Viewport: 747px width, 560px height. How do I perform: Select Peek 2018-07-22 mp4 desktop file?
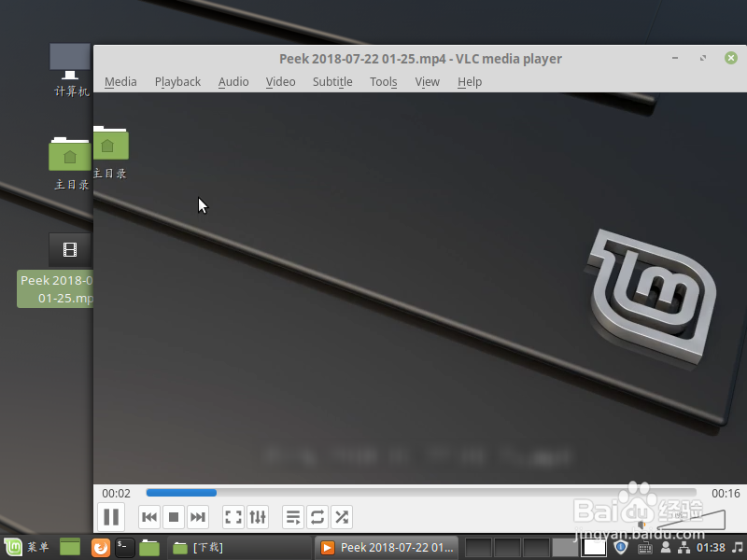point(56,271)
